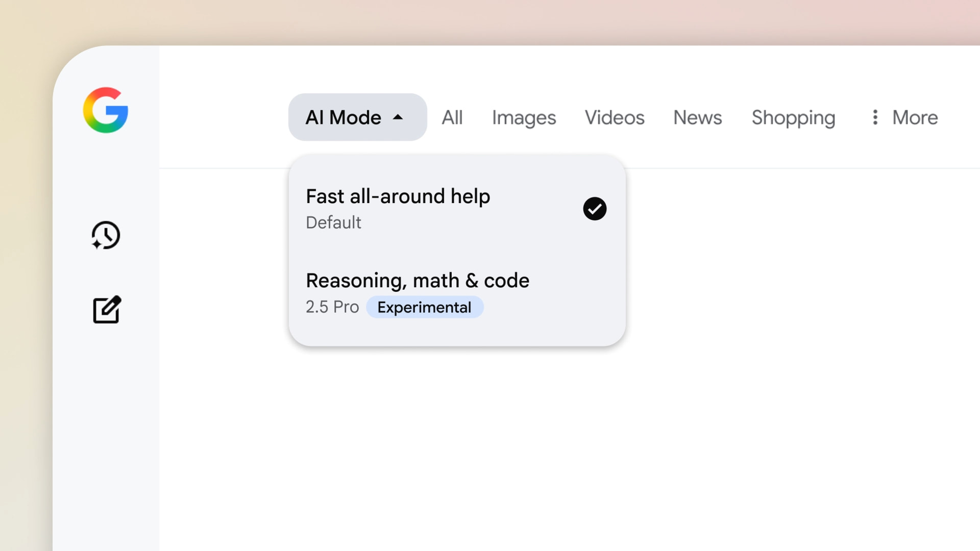The width and height of the screenshot is (980, 551).
Task: Click the Google logo icon
Action: pos(106,110)
